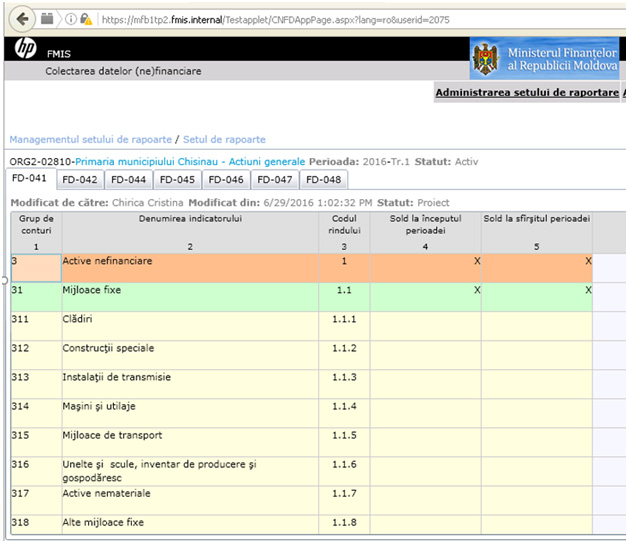Open the FD-045 report tab
The width and height of the screenshot is (628, 543).
click(x=177, y=179)
